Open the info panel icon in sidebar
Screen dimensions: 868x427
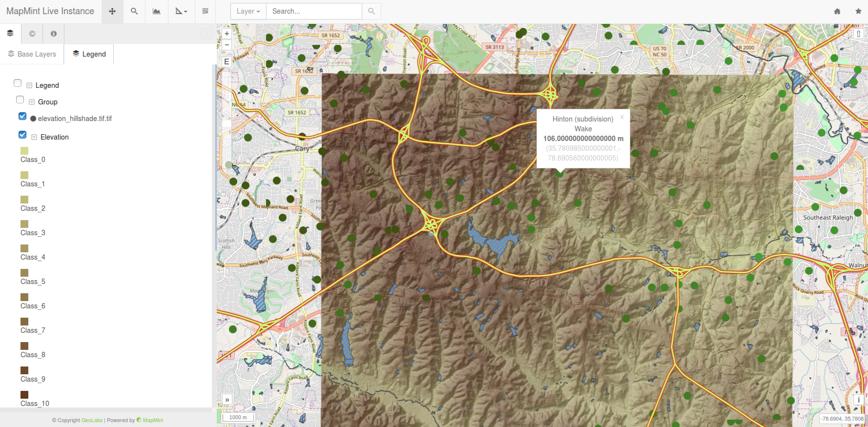[x=53, y=33]
